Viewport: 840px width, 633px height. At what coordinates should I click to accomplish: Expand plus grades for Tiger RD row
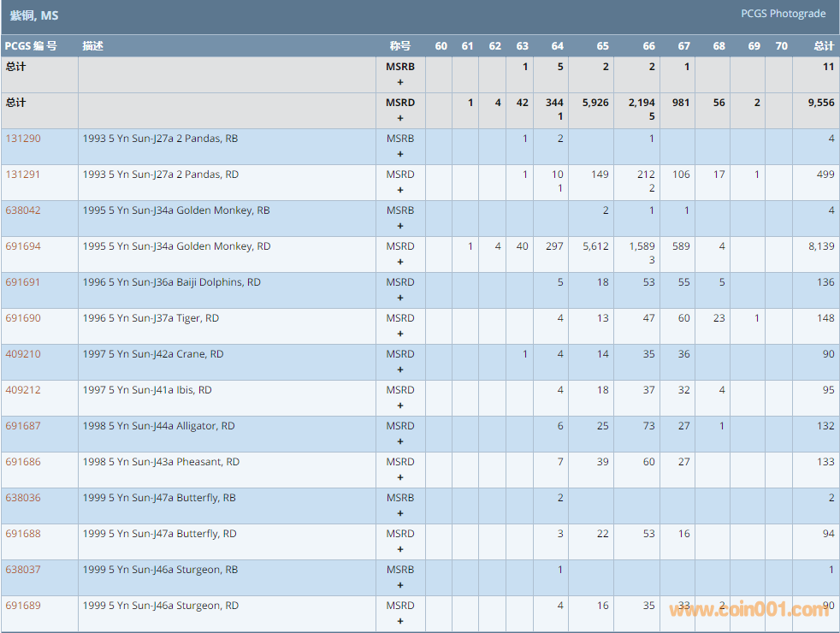pyautogui.click(x=400, y=334)
